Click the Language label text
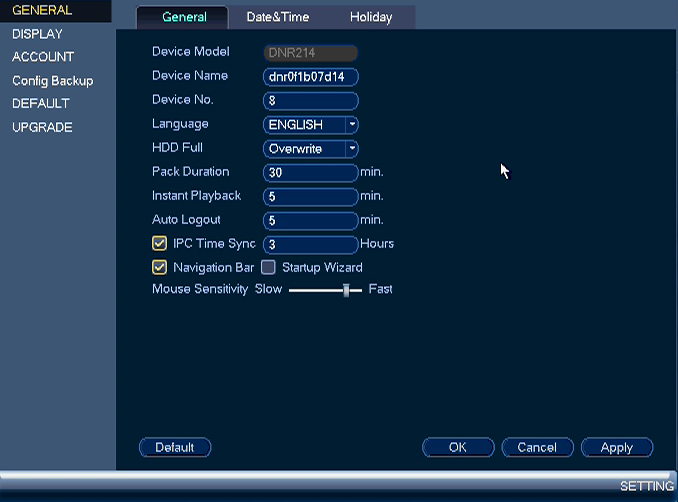 (180, 124)
